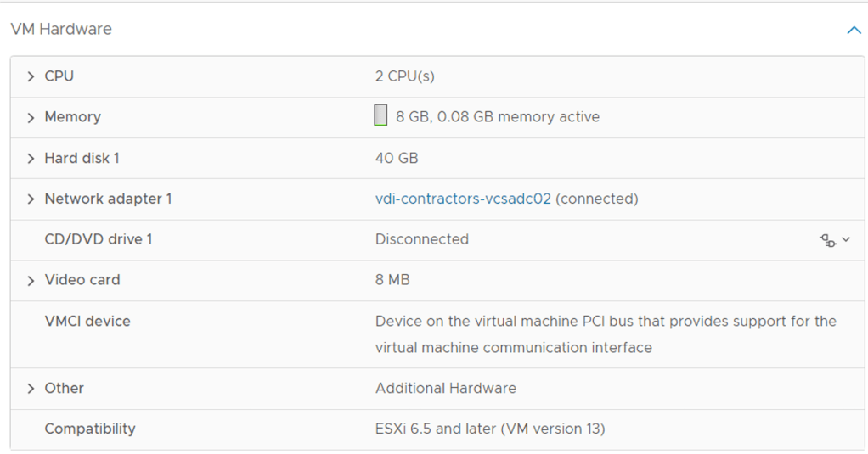Click the memory usage bar icon
Screen dimensions: 868x454
[x=380, y=116]
